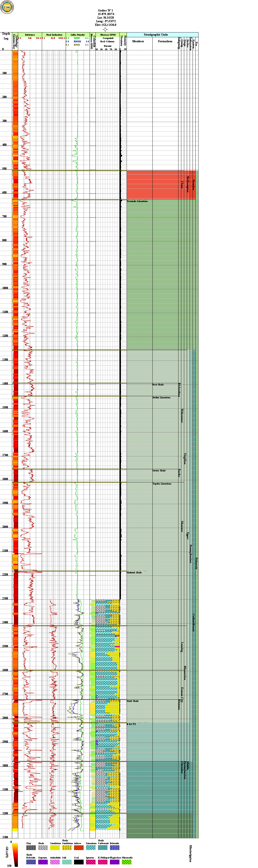Click the "Dual Induction" track header
258x868 pixels.
coord(54,35)
